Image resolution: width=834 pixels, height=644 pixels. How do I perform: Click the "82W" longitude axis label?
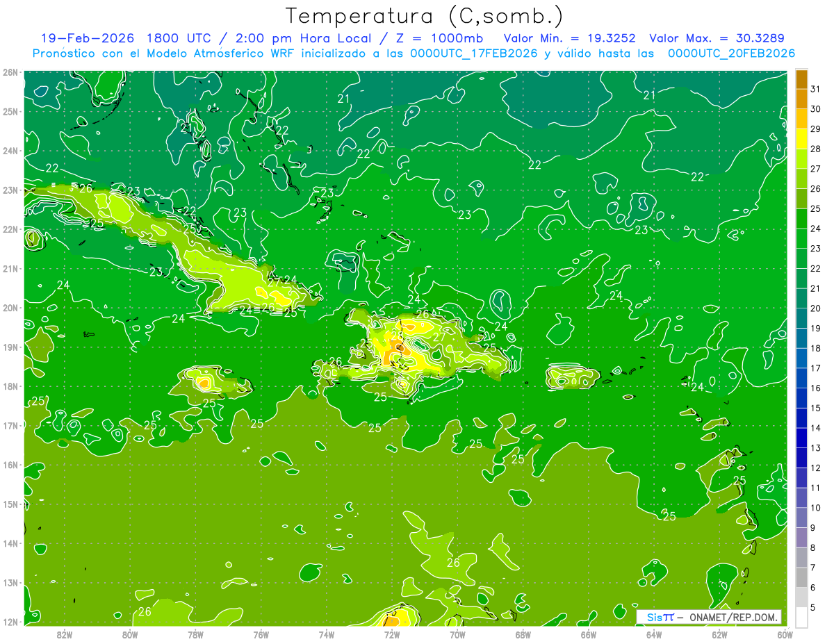(65, 634)
